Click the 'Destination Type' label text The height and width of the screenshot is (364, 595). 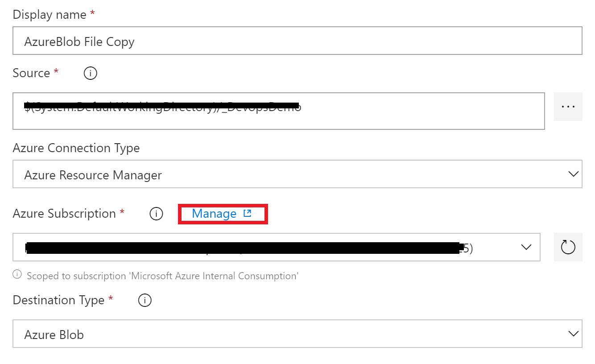click(x=58, y=300)
